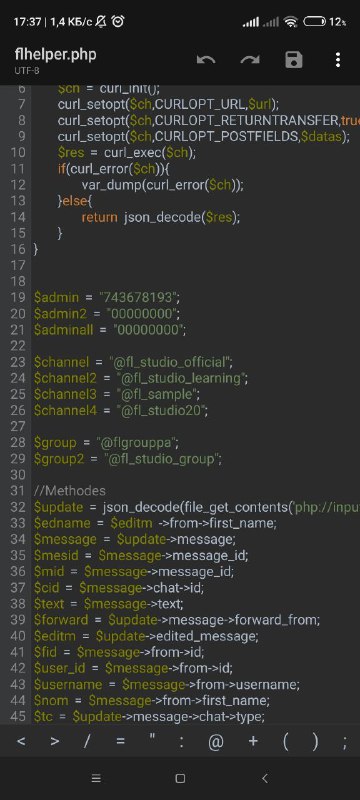The width and height of the screenshot is (360, 800).
Task: Tap the equals sign shortcut key
Action: [120, 741]
